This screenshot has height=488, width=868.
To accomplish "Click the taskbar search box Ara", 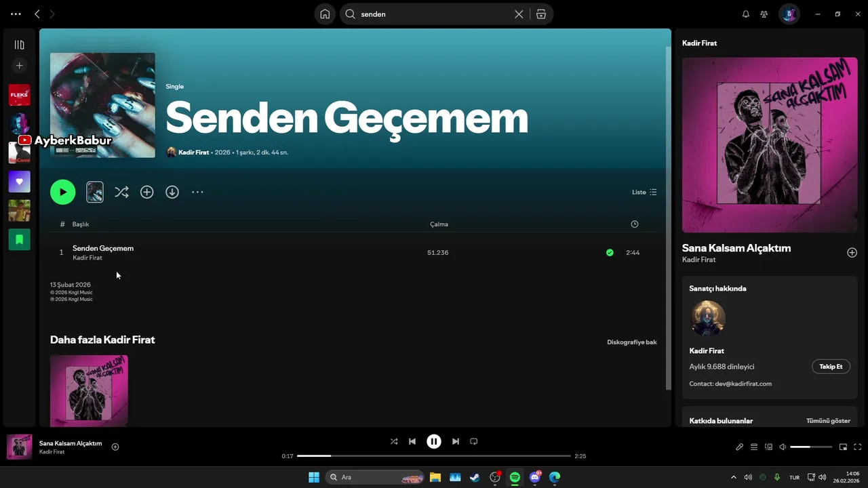I will [375, 477].
